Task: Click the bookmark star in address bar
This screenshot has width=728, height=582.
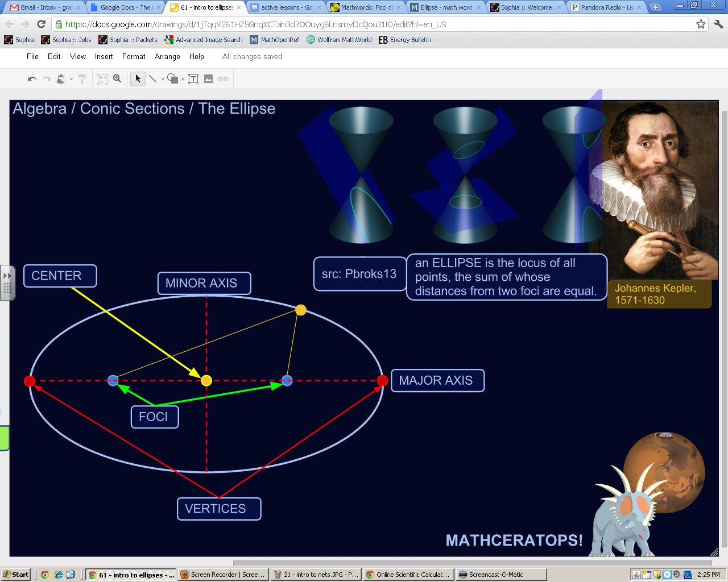Action: (701, 24)
